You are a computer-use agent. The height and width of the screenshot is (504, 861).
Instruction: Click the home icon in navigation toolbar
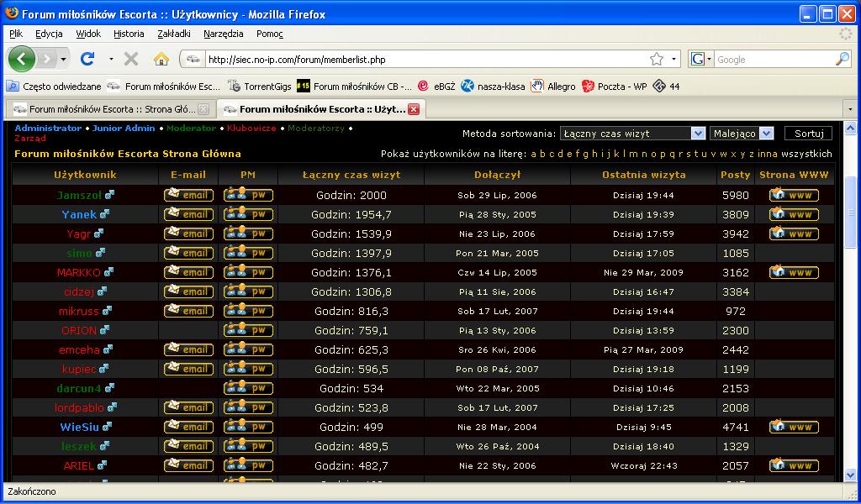point(161,59)
